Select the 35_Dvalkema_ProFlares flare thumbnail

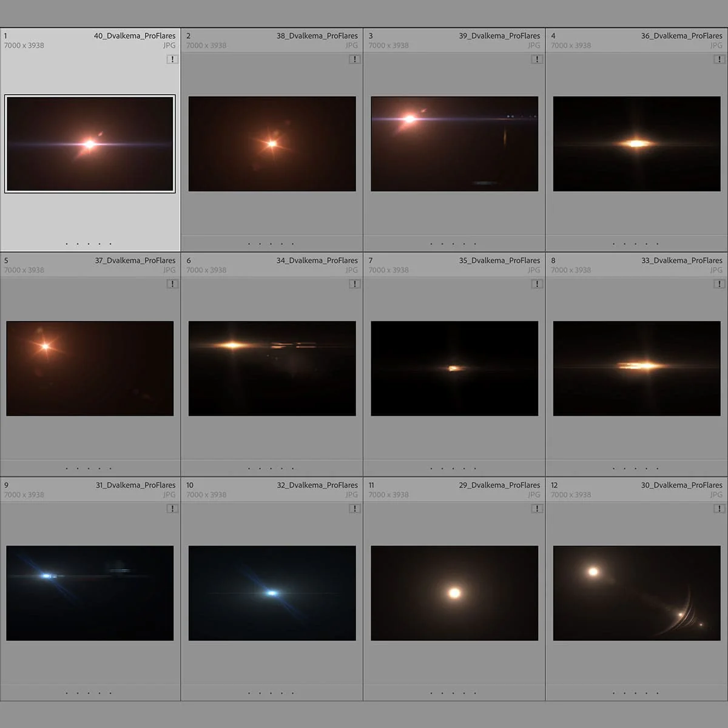(454, 368)
